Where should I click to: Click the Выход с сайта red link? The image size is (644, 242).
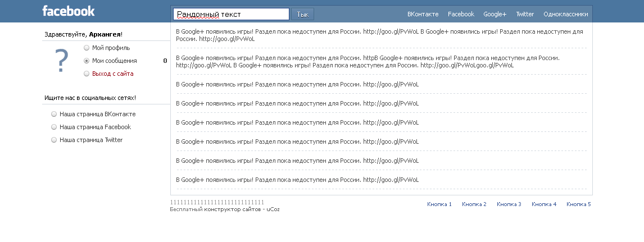click(113, 74)
